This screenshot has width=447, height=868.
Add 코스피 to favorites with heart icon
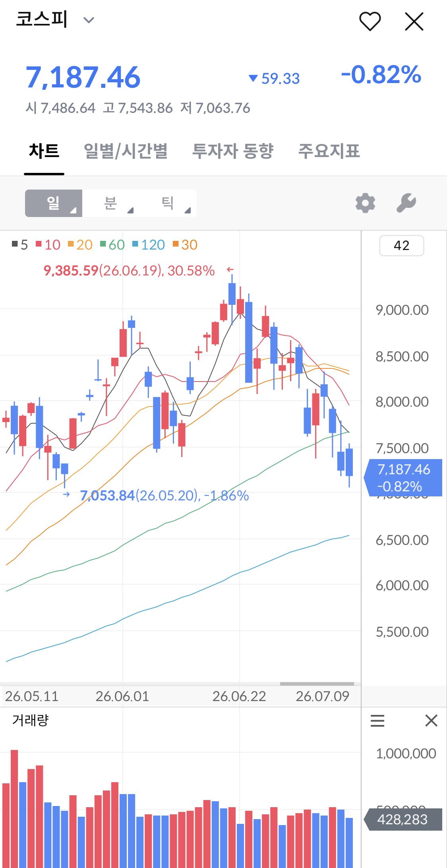click(x=370, y=21)
